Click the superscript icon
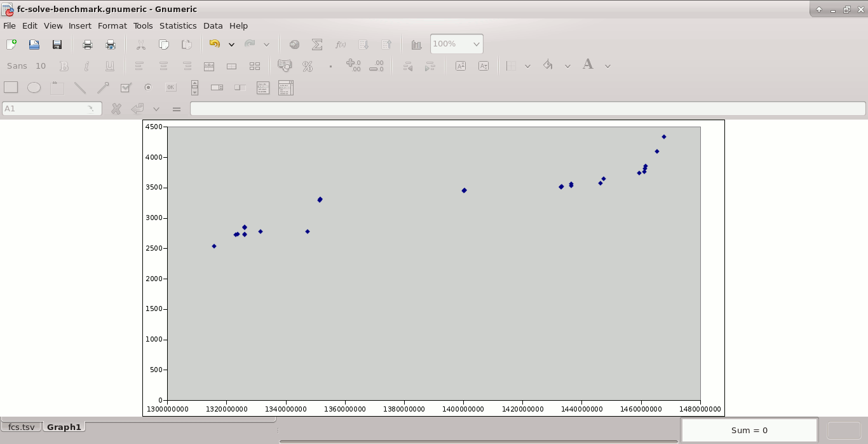The height and width of the screenshot is (444, 868). [x=461, y=66]
